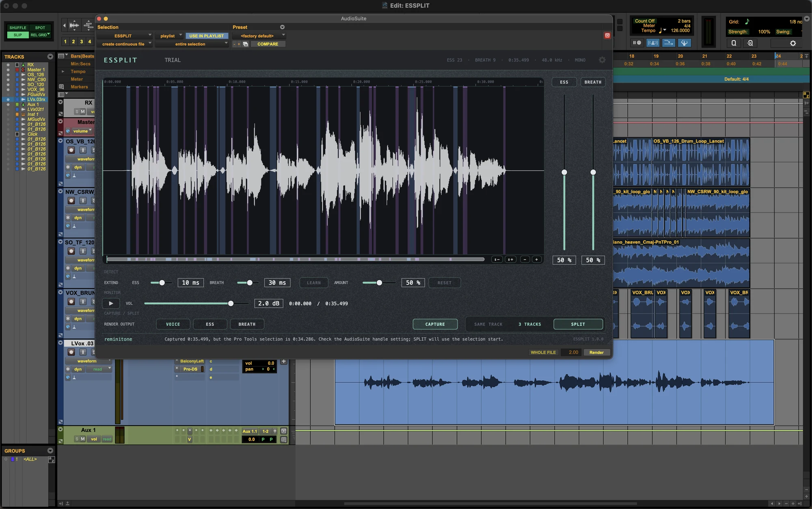The width and height of the screenshot is (812, 509).
Task: Expand the Tempo ruler
Action: point(63,71)
